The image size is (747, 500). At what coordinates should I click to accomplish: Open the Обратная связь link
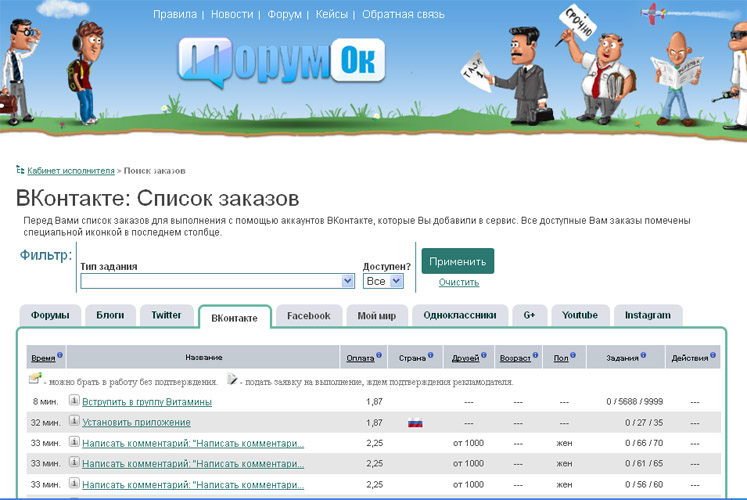coord(403,14)
